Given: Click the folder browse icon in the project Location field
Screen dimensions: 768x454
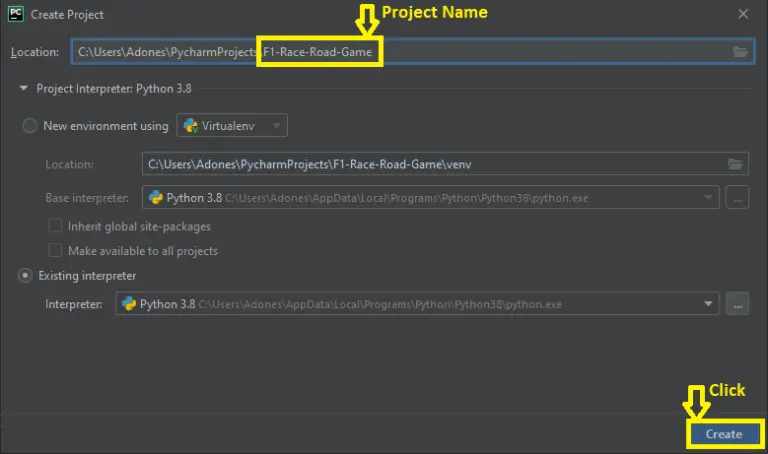Looking at the screenshot, I should [740, 51].
